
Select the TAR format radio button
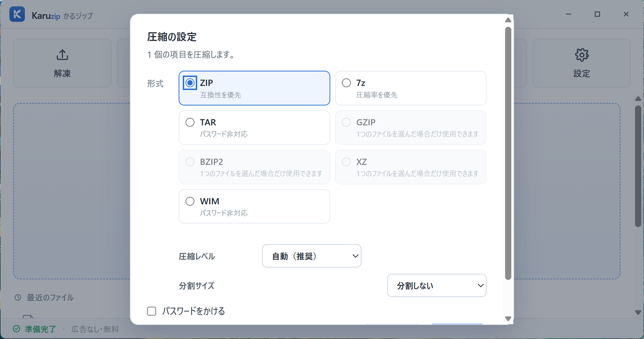190,122
